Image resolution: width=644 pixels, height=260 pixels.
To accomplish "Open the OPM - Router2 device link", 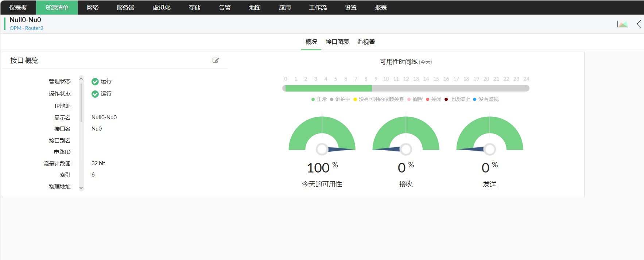I will [x=27, y=28].
